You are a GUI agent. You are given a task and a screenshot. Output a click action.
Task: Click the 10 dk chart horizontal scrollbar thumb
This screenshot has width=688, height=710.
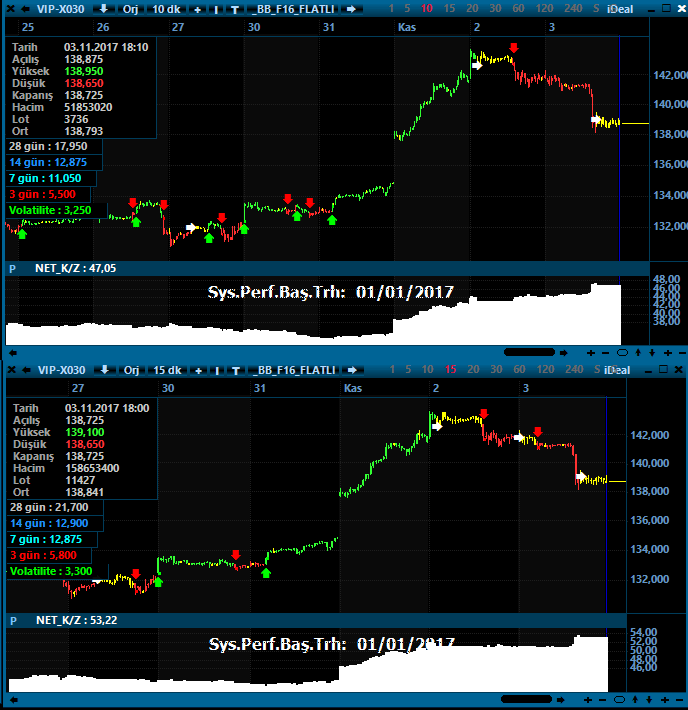tap(529, 352)
